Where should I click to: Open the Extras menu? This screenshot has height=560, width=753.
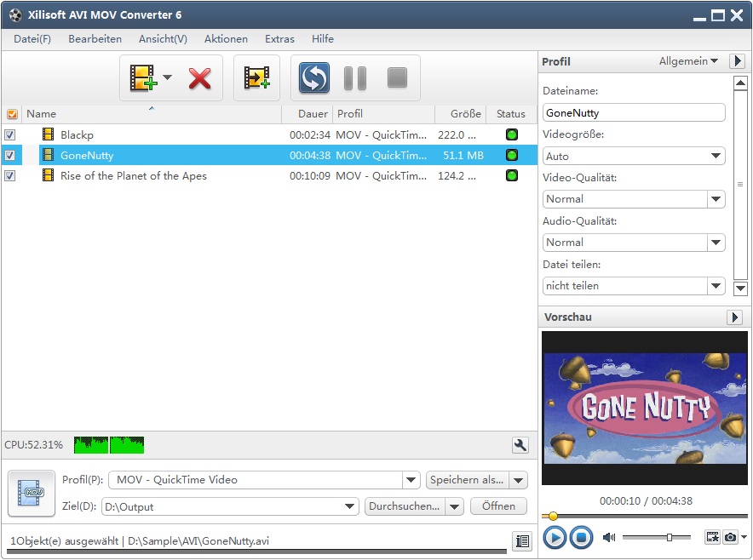pyautogui.click(x=279, y=39)
